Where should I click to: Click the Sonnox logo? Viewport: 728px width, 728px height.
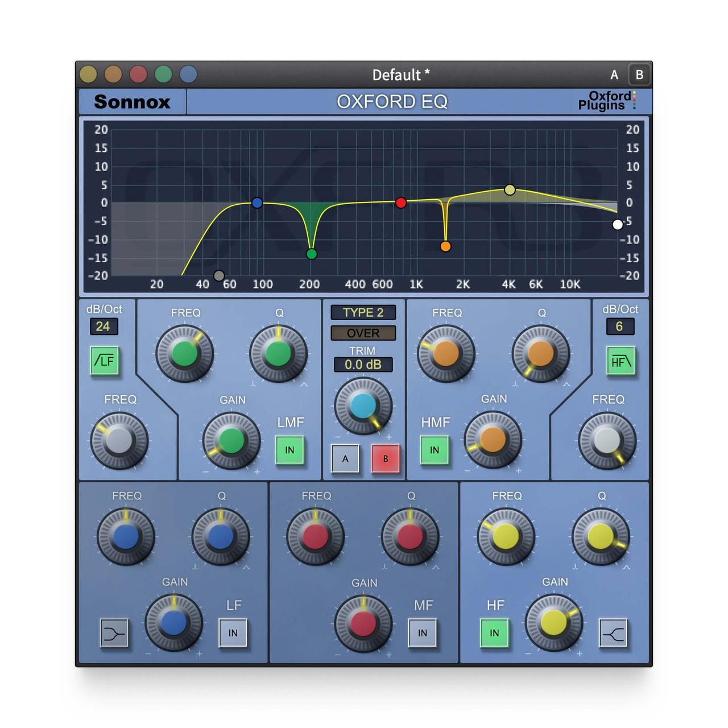132,102
